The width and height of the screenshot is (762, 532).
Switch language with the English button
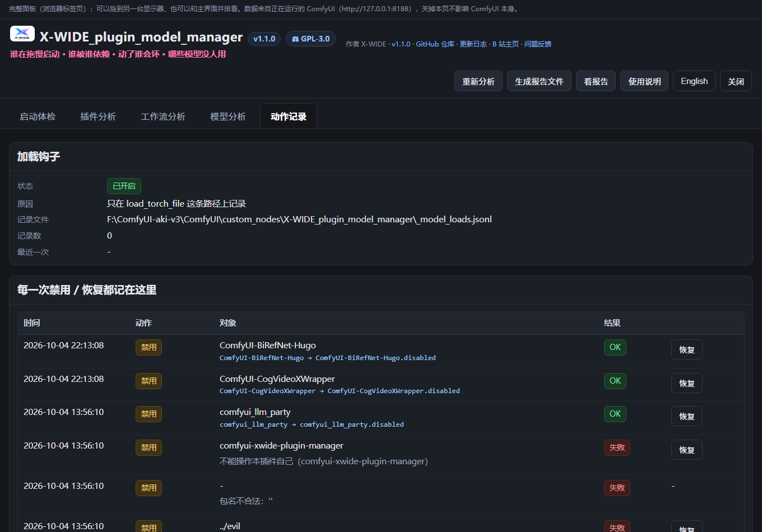click(x=694, y=81)
